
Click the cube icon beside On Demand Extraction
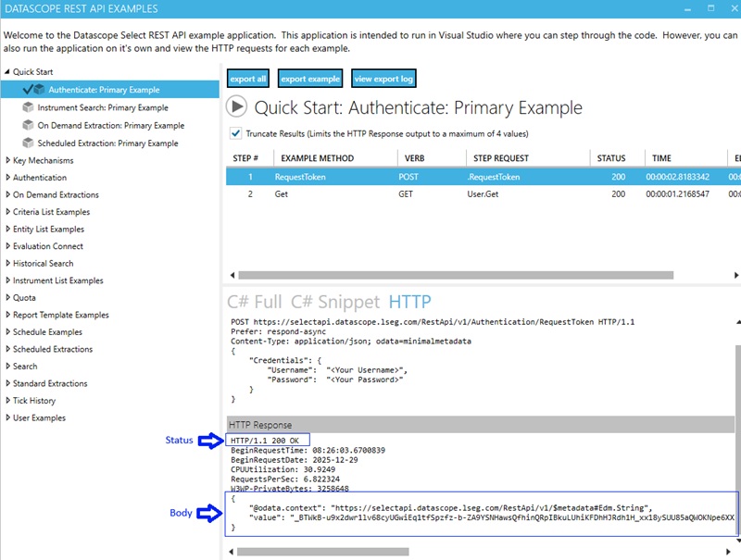[29, 125]
